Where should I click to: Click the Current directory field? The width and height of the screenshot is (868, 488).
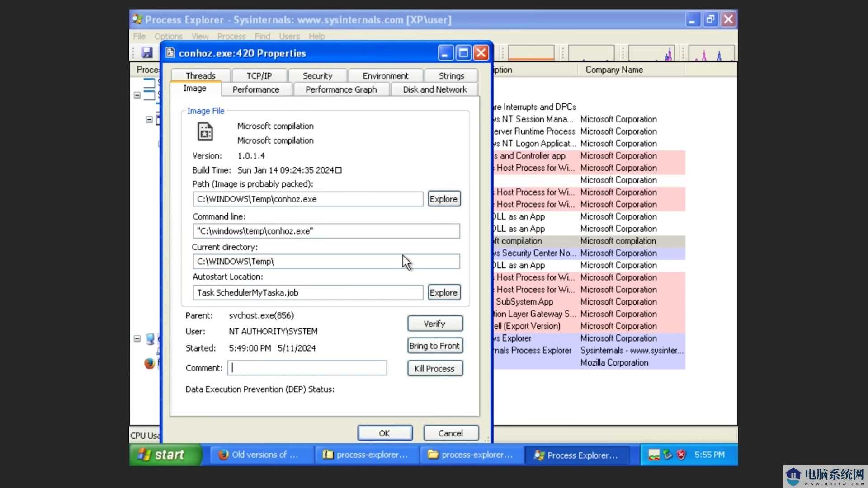(x=326, y=261)
